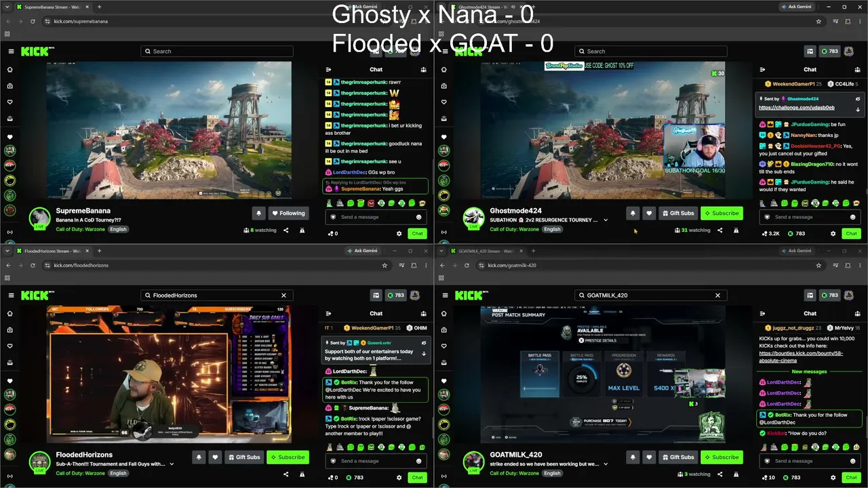Share the GOATMILK_420 stream

pos(719,474)
